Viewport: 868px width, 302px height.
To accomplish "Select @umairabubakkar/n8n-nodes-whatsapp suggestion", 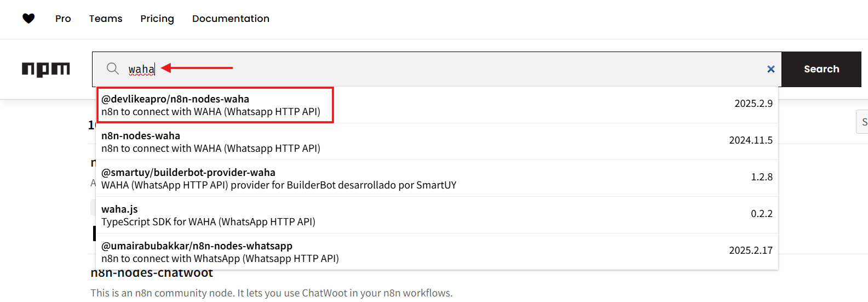I will point(437,252).
